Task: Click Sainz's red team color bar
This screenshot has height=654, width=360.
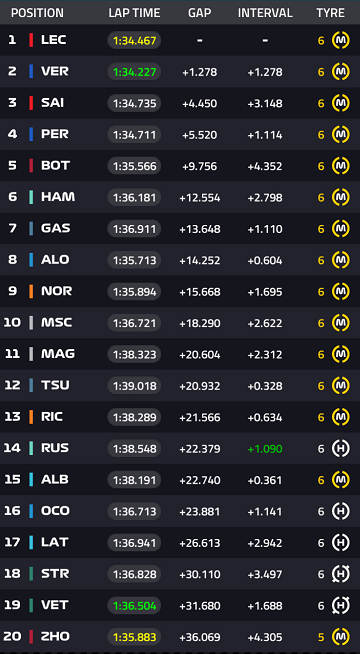Action: tap(31, 103)
